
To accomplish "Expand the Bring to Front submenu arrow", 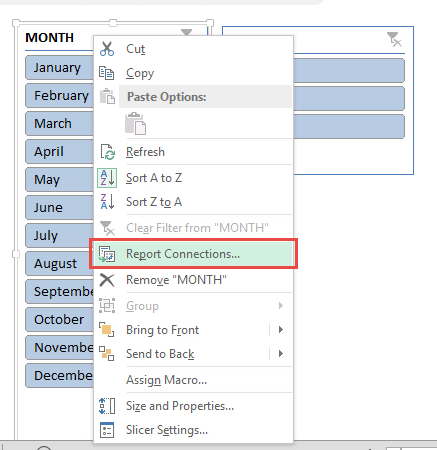I will click(281, 330).
